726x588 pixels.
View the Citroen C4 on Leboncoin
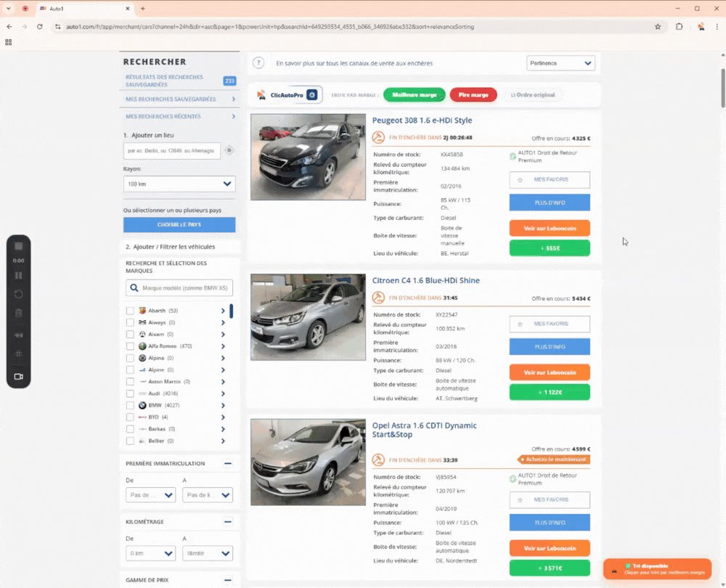point(550,372)
